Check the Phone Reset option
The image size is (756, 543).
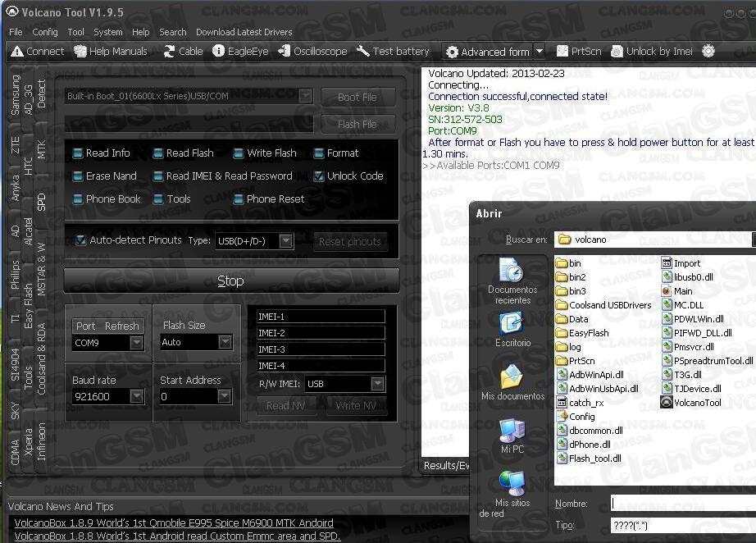coord(238,199)
